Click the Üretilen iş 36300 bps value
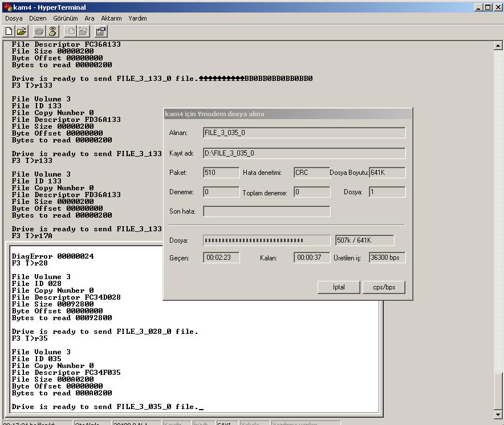This screenshot has width=504, height=425. pos(387,258)
